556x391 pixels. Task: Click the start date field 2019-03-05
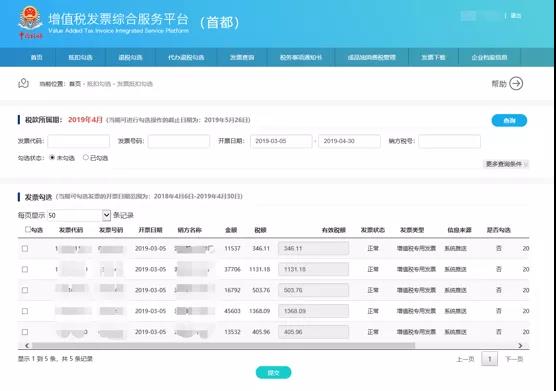tap(281, 141)
